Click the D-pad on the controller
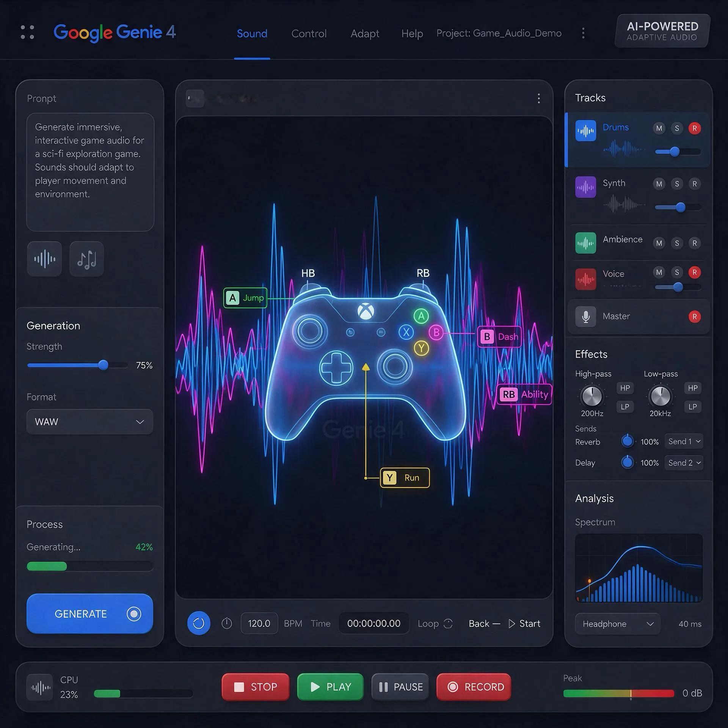 [336, 368]
